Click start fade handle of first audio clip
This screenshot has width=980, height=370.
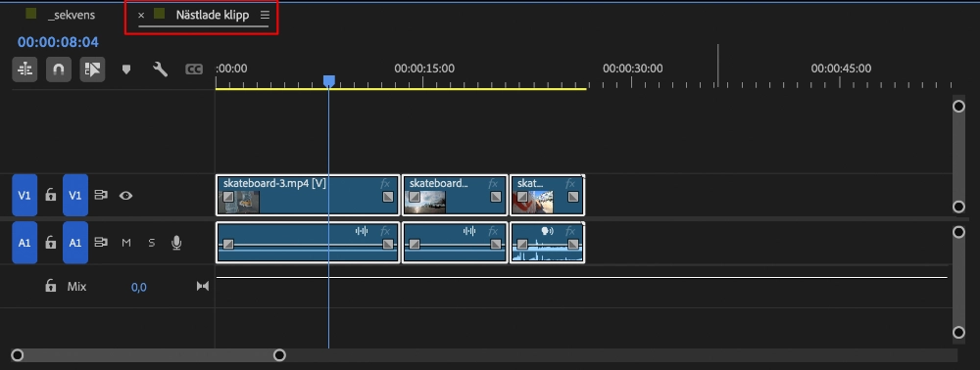coord(228,244)
